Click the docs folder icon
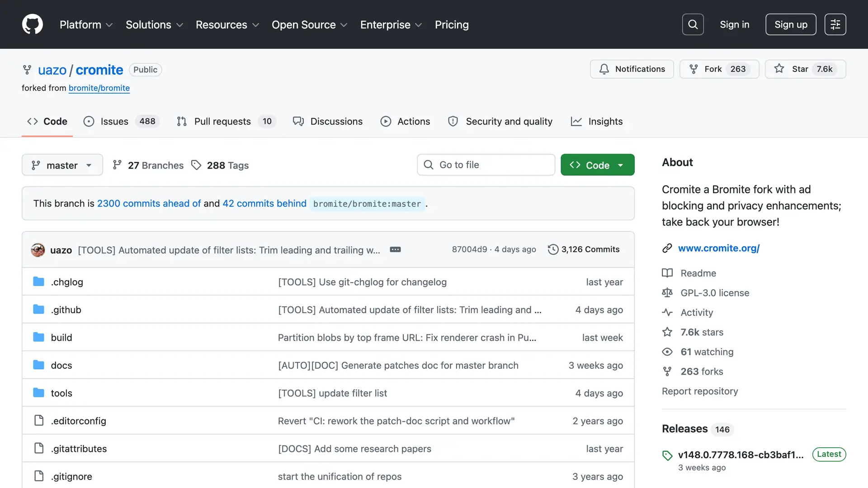The height and width of the screenshot is (488, 868). pos(39,365)
